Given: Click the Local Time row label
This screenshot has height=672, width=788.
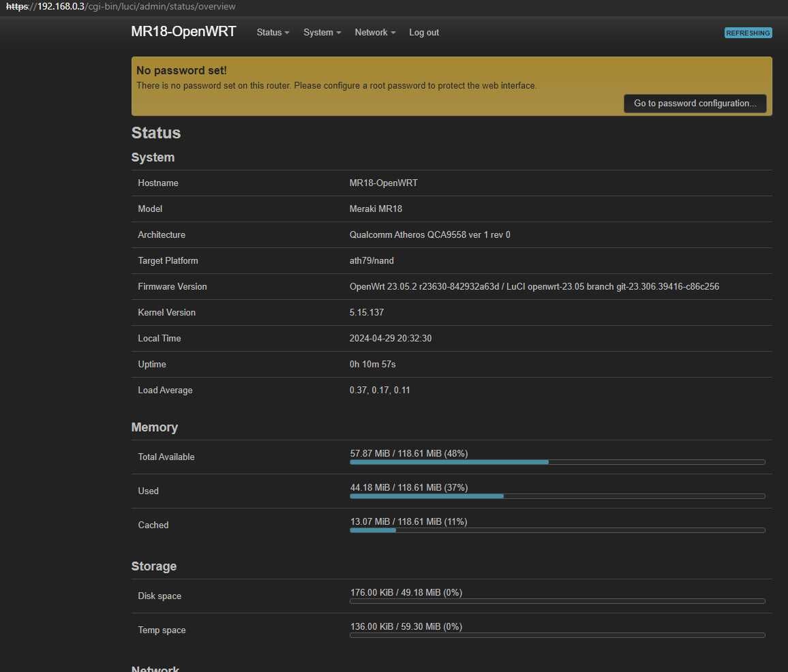Looking at the screenshot, I should (160, 338).
